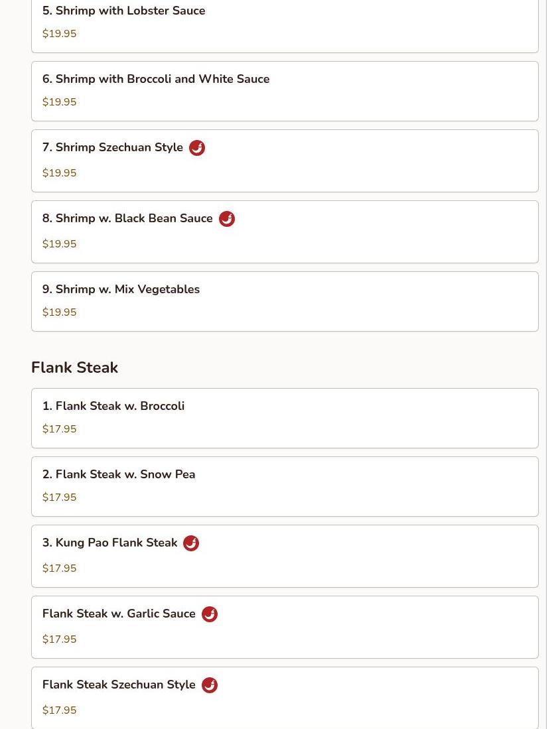Open the Shrimp with Lobster Sauce item
This screenshot has height=729, width=560.
click(x=285, y=23)
